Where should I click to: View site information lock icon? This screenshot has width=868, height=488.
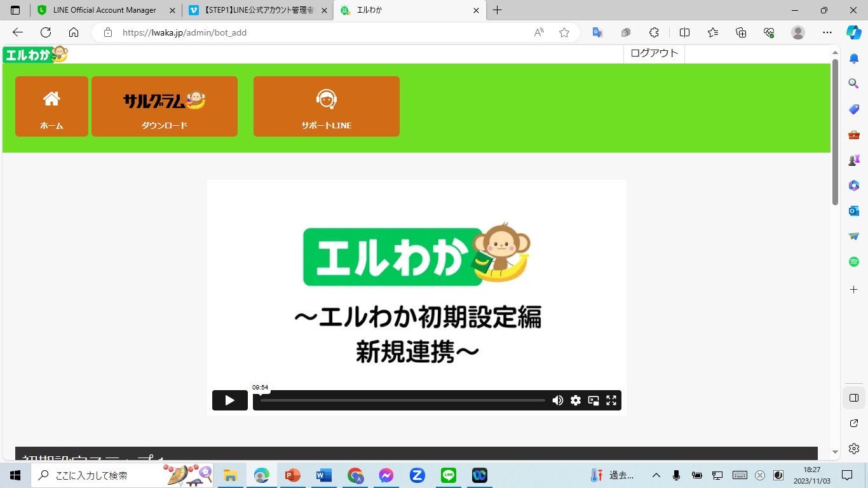click(x=108, y=32)
